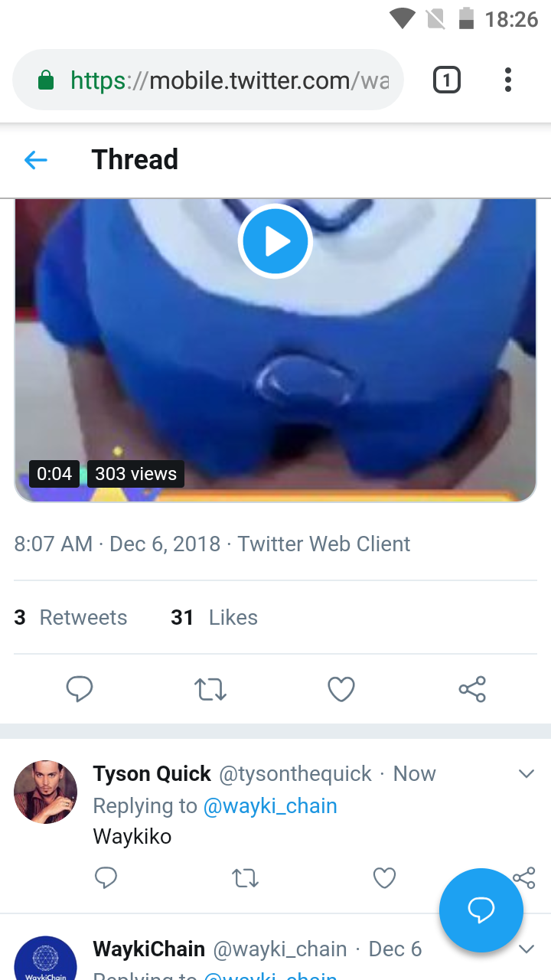Share the video tweet
This screenshot has width=551, height=980.
(x=471, y=689)
